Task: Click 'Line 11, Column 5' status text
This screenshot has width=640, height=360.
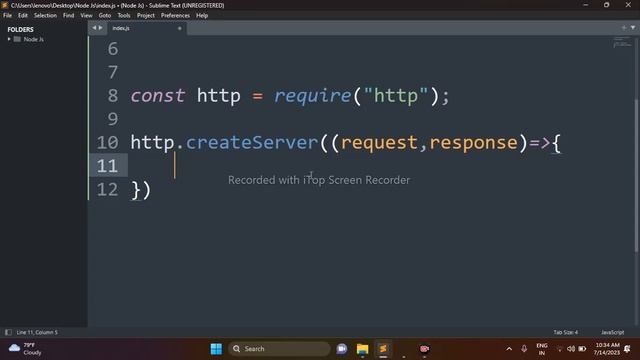Action: (37, 332)
